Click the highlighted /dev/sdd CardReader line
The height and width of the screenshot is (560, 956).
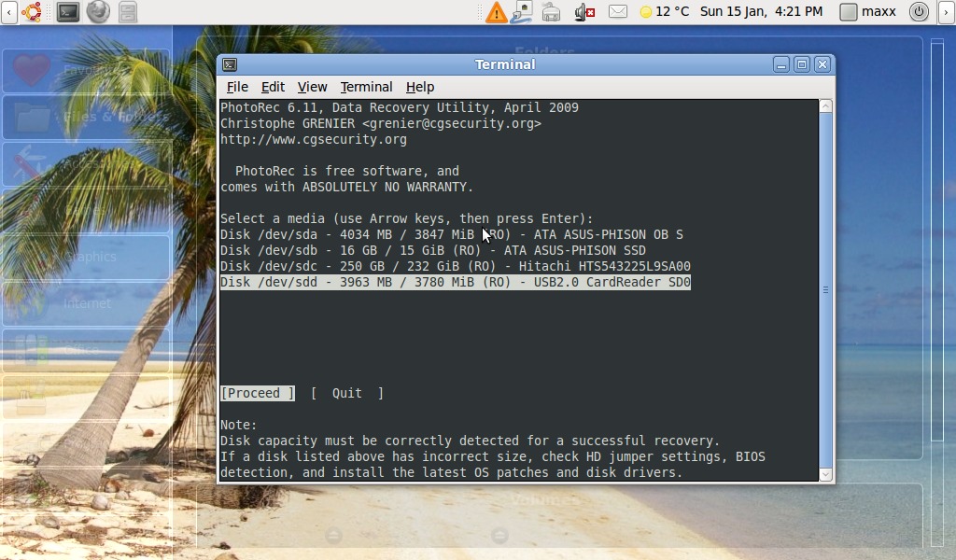(456, 282)
